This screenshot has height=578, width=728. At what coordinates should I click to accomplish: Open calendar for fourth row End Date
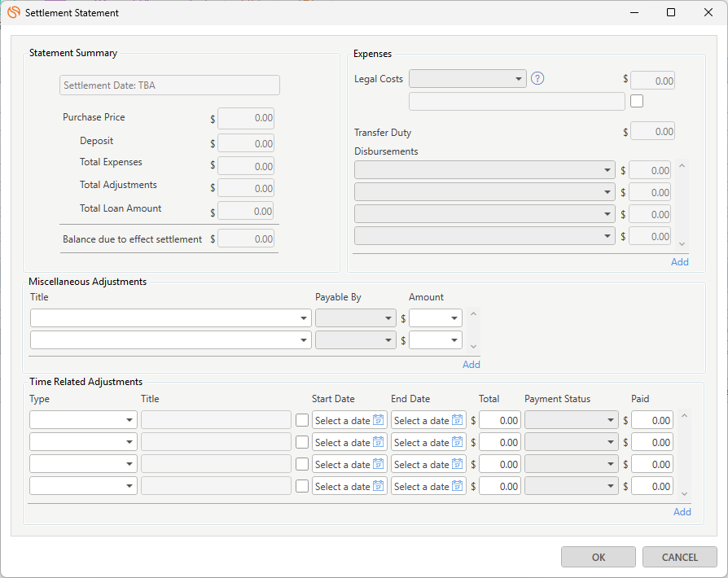point(457,486)
